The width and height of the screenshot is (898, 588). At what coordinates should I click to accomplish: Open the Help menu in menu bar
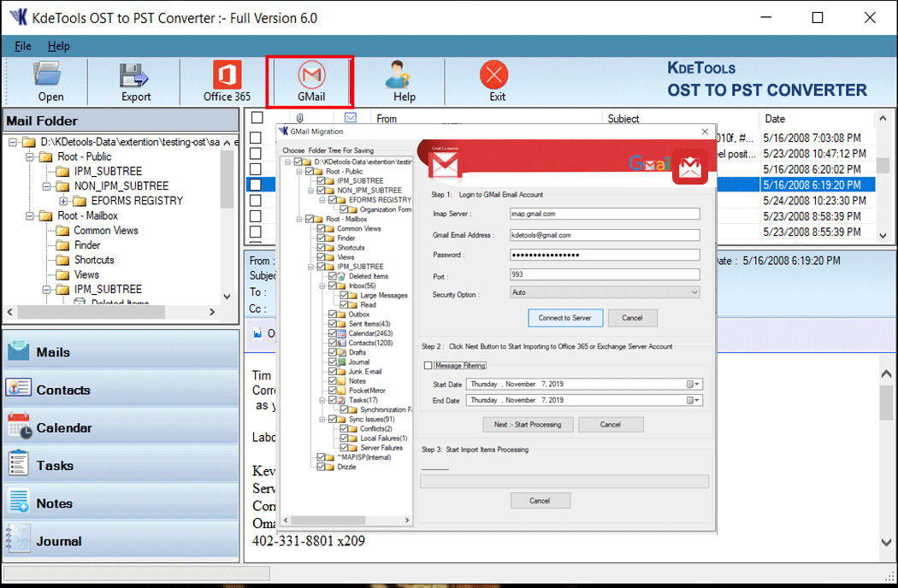point(59,46)
